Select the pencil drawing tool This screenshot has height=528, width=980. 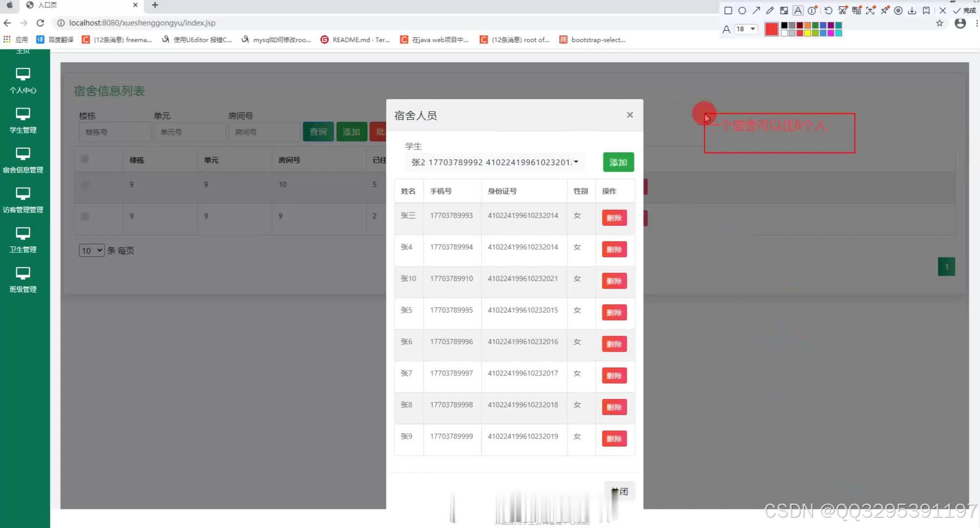(x=770, y=10)
